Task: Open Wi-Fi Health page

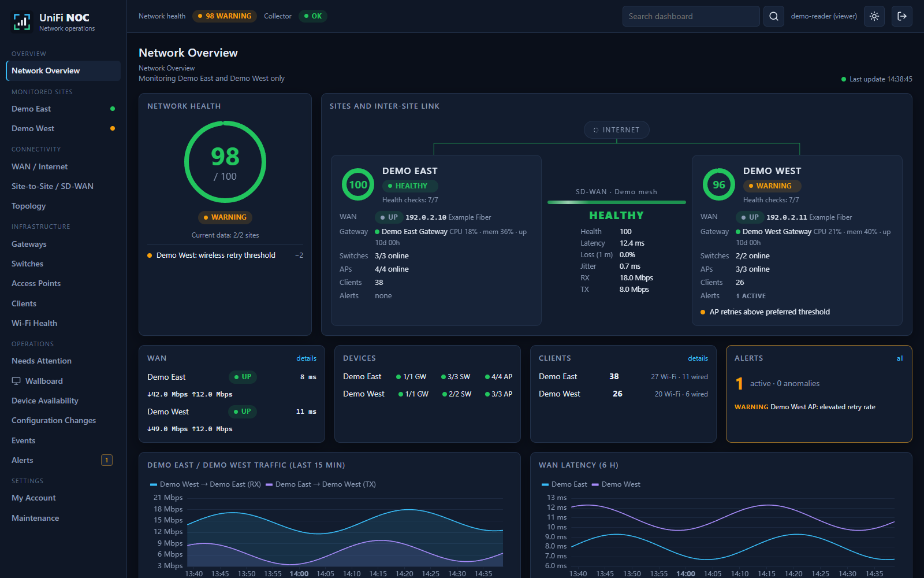Action: pos(64,323)
